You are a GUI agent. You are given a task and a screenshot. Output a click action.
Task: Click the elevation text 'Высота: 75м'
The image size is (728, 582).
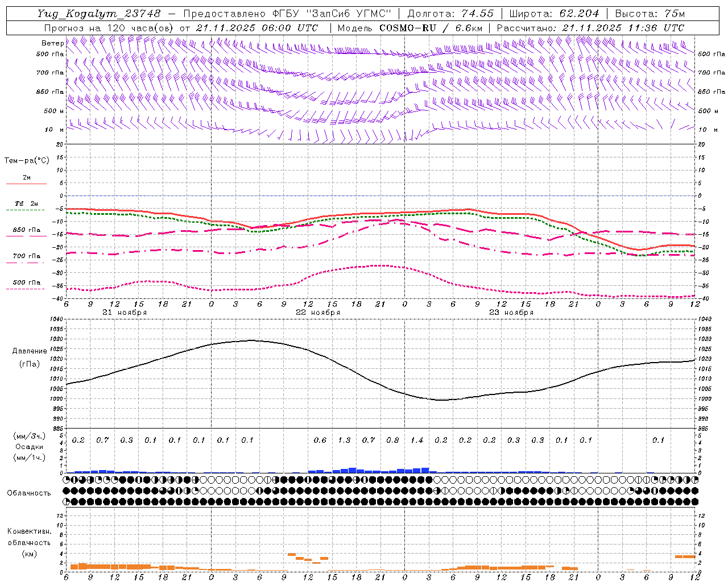650,14
